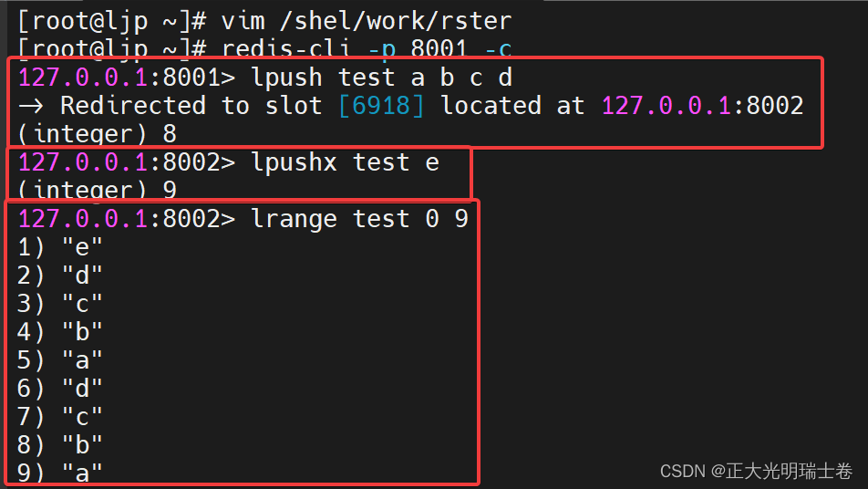Select list entry 7) "c"
Screen dimensions: 868x489
tap(60, 416)
